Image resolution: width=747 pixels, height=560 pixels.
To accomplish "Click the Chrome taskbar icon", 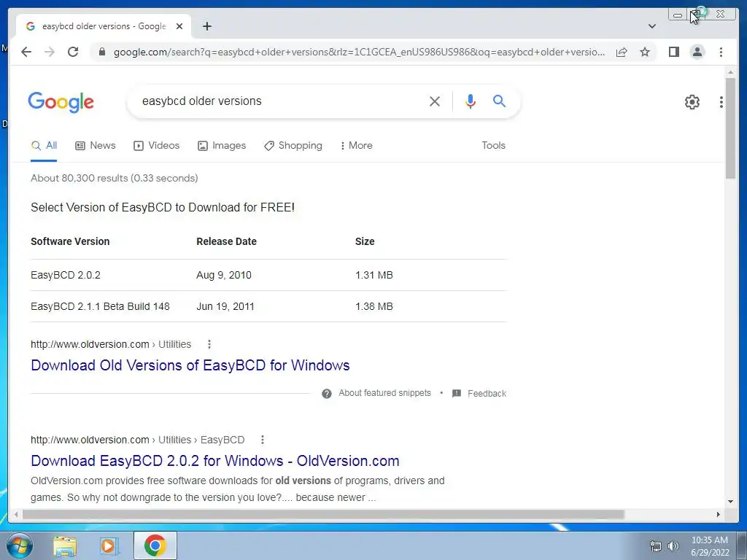I will (155, 545).
